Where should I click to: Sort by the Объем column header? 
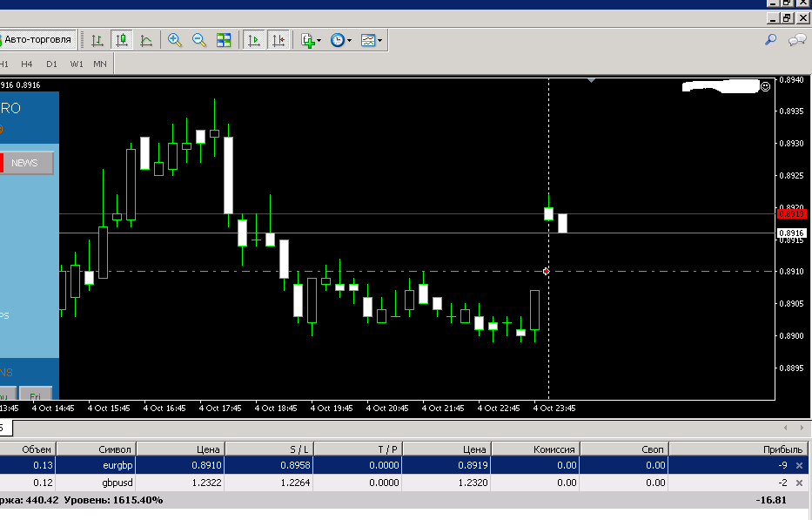pyautogui.click(x=27, y=449)
